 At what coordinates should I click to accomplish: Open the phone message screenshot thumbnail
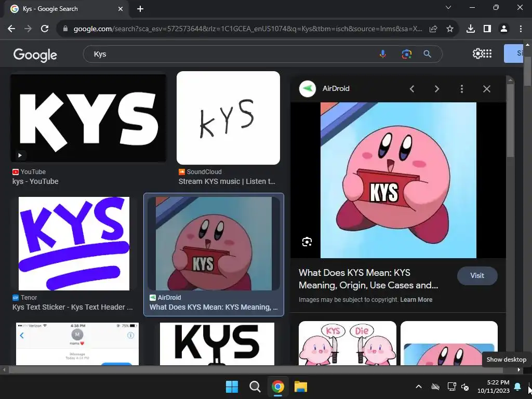click(77, 344)
